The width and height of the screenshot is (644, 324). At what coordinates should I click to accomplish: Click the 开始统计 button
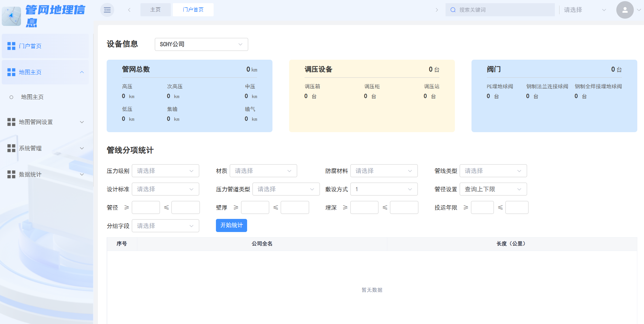tap(231, 225)
